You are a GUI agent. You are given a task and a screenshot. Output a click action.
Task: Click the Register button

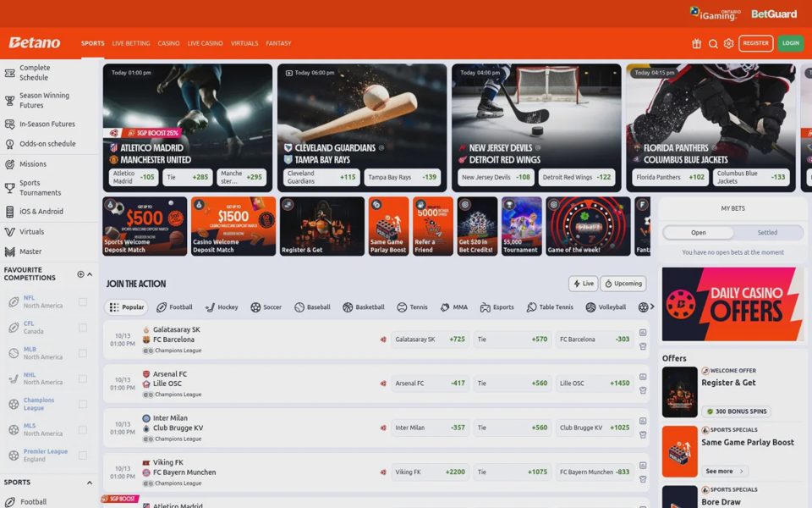(x=755, y=43)
